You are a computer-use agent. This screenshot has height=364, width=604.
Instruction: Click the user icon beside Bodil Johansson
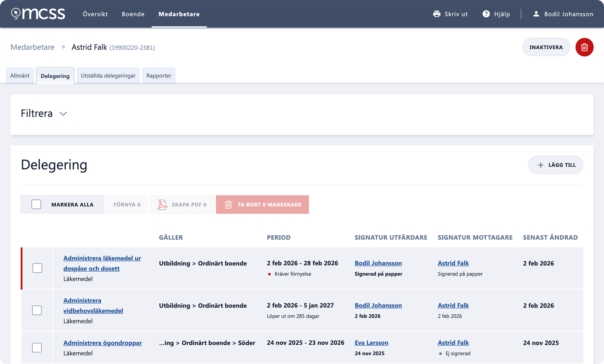click(x=536, y=14)
